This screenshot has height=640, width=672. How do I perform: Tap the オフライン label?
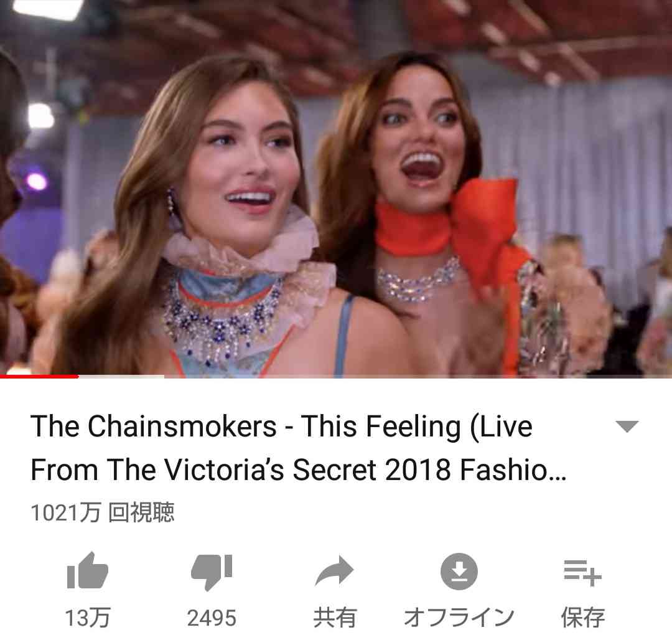pyautogui.click(x=459, y=618)
